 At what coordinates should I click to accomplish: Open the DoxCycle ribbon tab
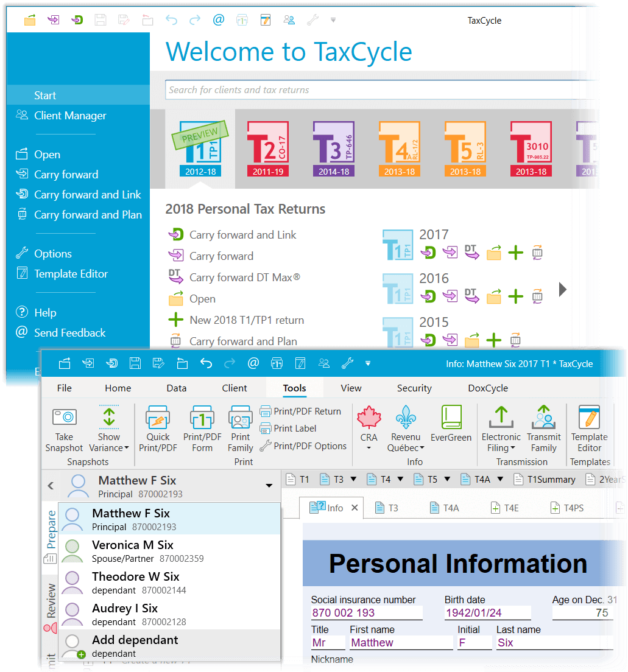click(488, 388)
